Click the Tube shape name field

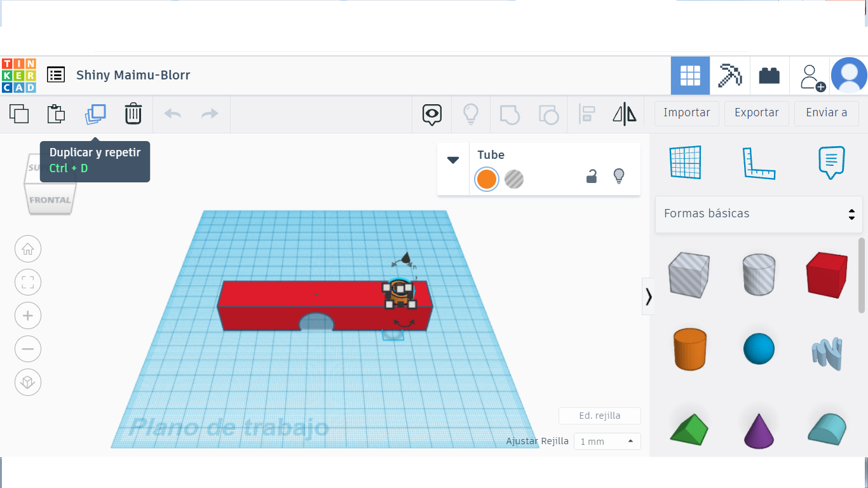click(x=491, y=155)
